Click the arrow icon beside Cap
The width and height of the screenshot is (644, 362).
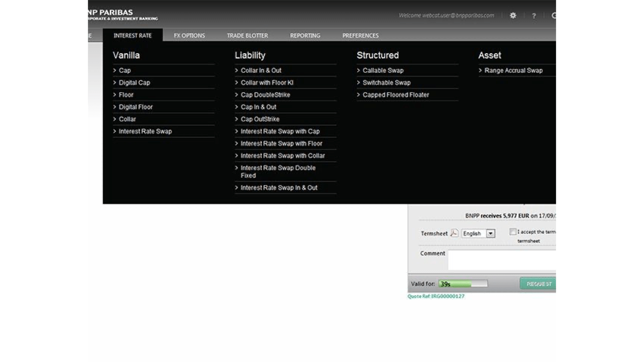click(115, 70)
